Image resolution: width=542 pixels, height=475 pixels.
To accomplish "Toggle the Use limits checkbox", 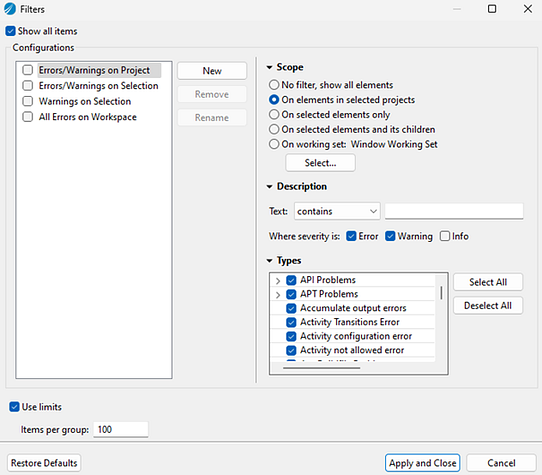I will click(x=14, y=407).
